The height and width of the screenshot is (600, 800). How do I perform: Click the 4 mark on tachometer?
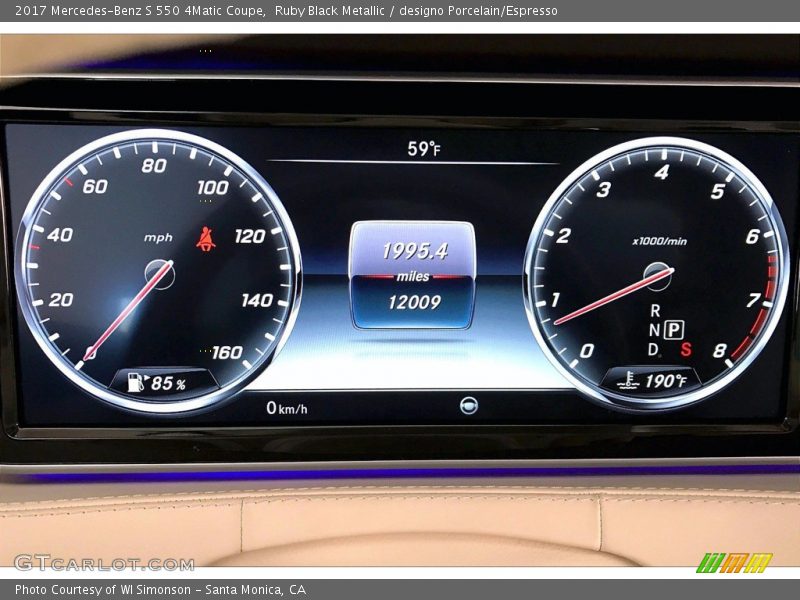click(x=662, y=172)
